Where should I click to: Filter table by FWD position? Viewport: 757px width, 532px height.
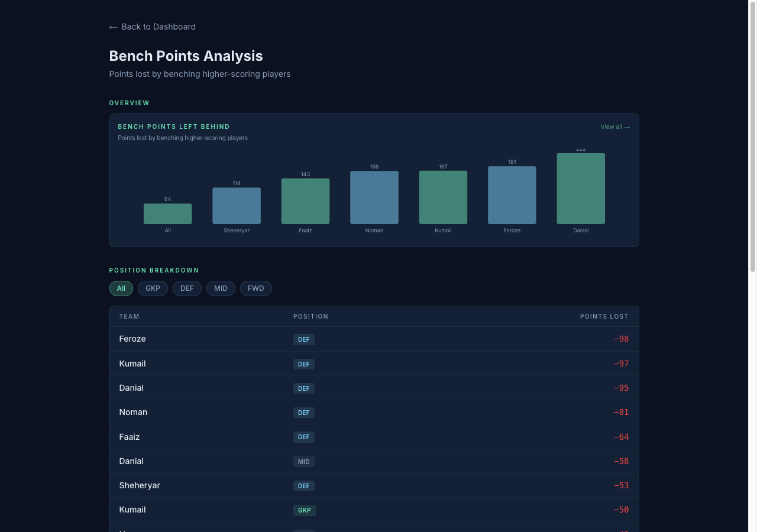[255, 288]
